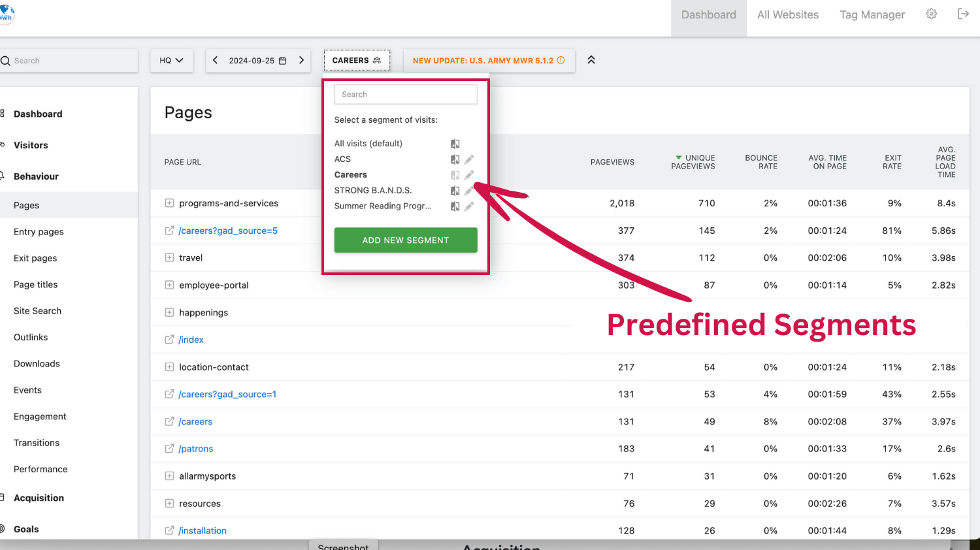Select Exit pages in the sidebar
Screen dimensions: 980x550
[x=35, y=258]
